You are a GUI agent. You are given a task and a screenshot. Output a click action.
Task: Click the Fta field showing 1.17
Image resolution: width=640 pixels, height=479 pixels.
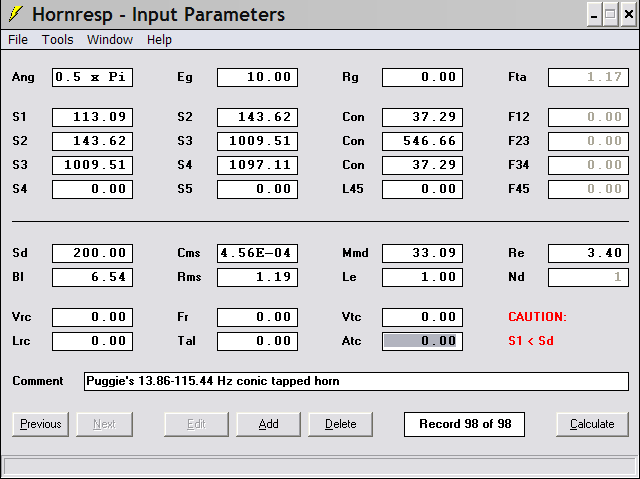pos(588,77)
